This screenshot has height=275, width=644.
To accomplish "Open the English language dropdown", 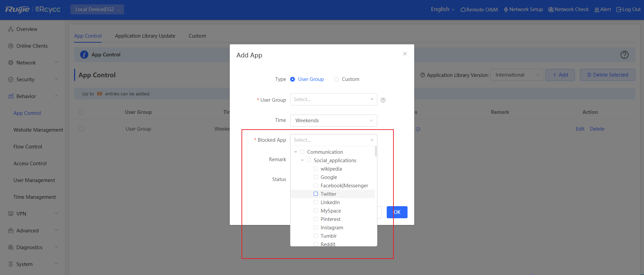I will pyautogui.click(x=443, y=9).
